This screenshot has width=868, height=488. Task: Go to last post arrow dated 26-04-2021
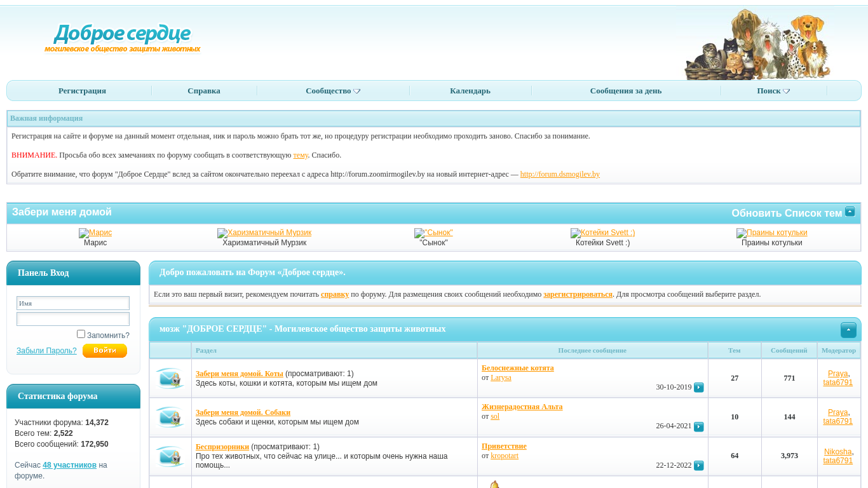[x=698, y=426]
